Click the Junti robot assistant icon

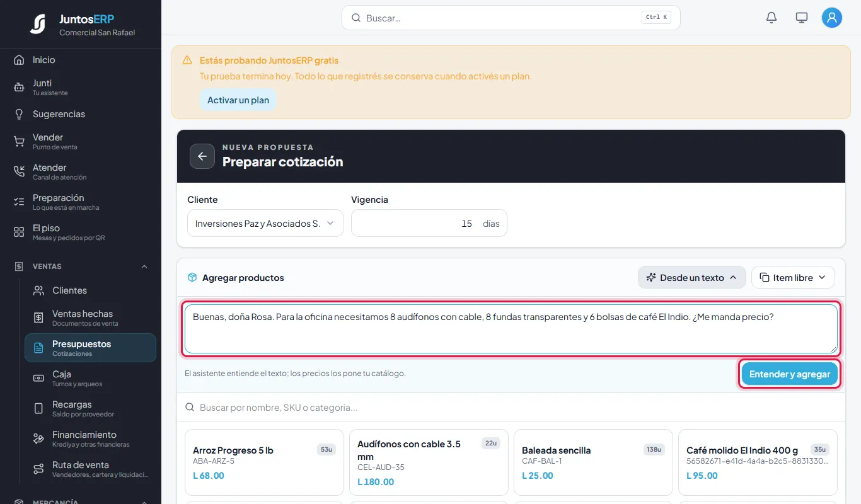19,88
